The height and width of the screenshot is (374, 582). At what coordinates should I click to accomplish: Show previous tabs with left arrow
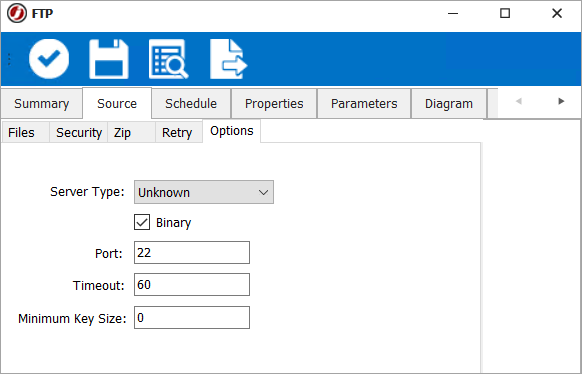click(x=519, y=101)
